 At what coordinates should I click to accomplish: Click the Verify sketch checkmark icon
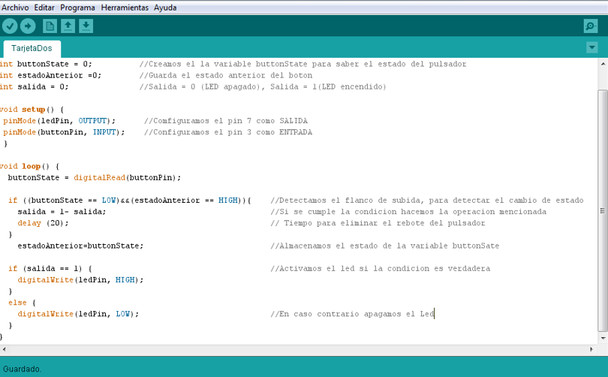[x=10, y=26]
